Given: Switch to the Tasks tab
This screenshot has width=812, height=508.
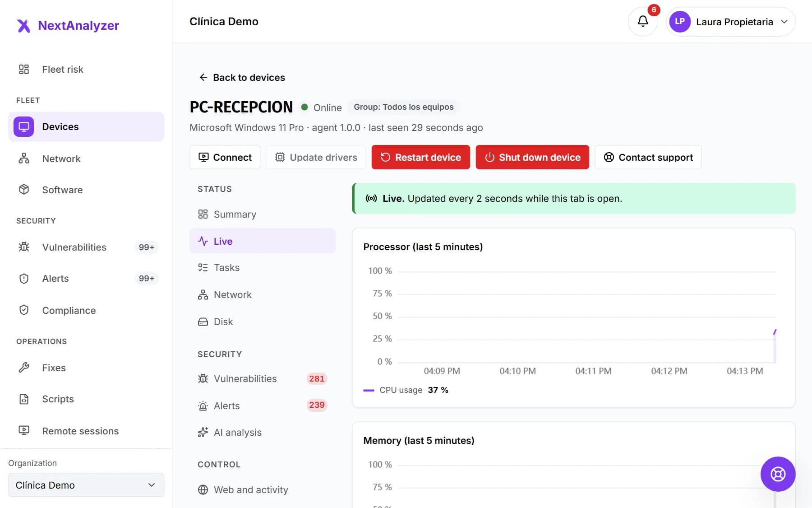Looking at the screenshot, I should pos(263,268).
